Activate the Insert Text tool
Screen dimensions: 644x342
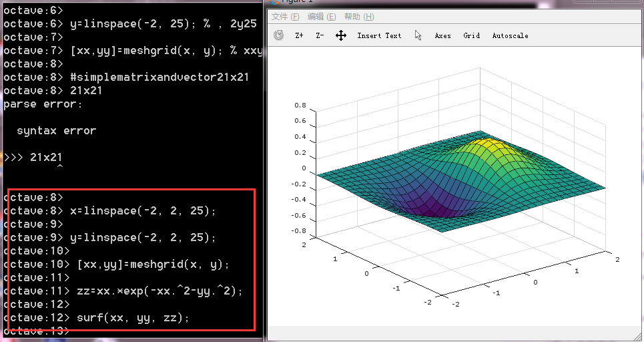pos(379,36)
